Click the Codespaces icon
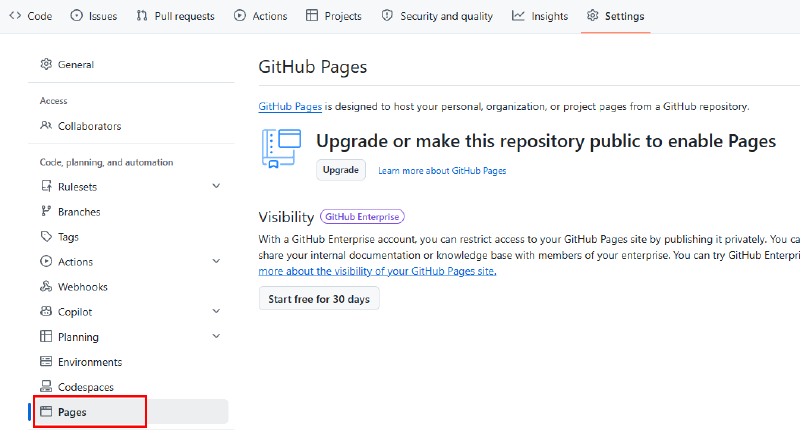800x437 pixels. (x=46, y=386)
